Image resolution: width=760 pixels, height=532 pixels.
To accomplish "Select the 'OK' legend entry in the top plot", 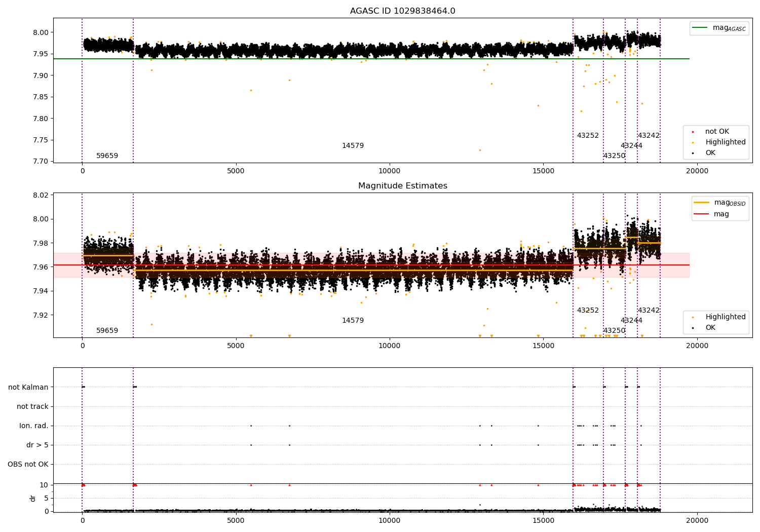I will (x=710, y=153).
